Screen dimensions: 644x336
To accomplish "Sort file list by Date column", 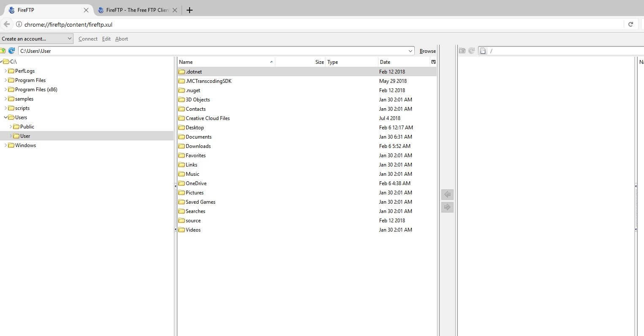I will 404,62.
